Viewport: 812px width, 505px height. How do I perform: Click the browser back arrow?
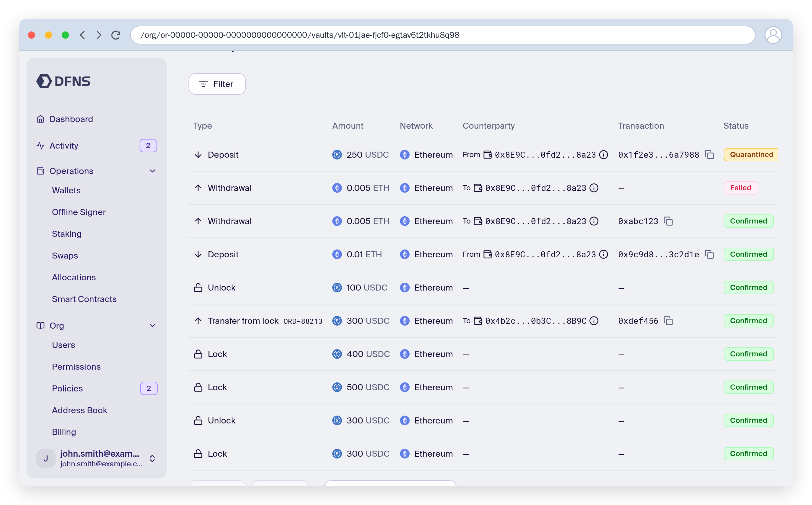pyautogui.click(x=82, y=35)
